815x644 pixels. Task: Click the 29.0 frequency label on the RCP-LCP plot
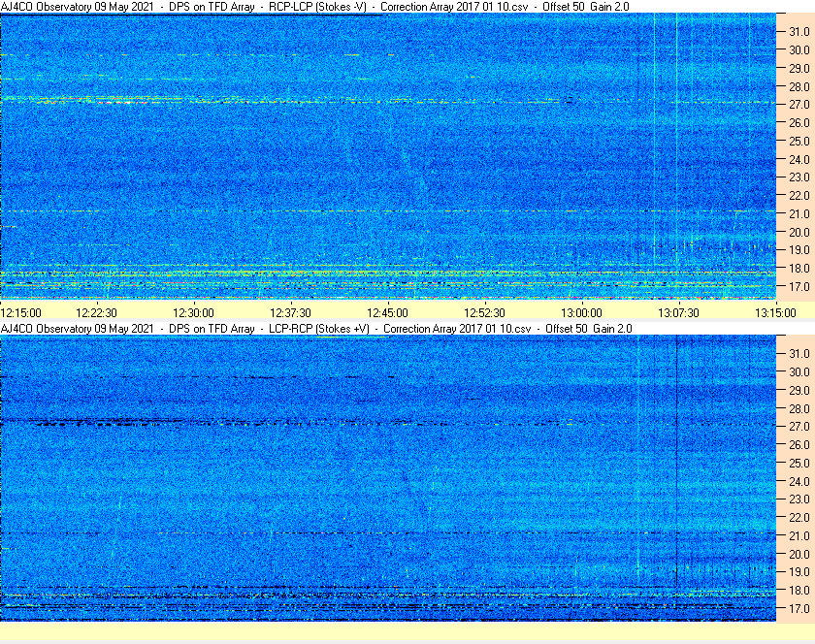point(799,68)
